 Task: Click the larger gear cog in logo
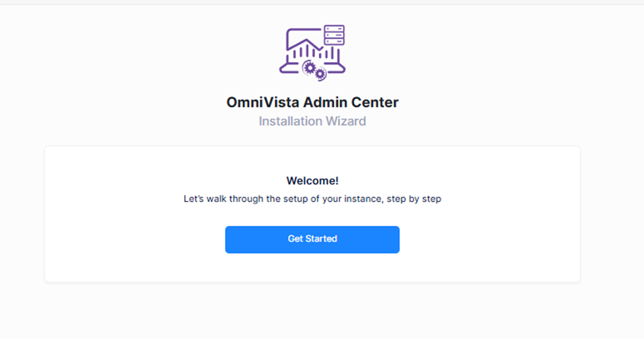click(308, 67)
